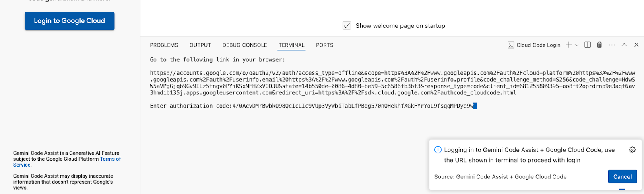Click the Enter authorization code line in the terminal
This screenshot has width=644, height=194.
313,106
